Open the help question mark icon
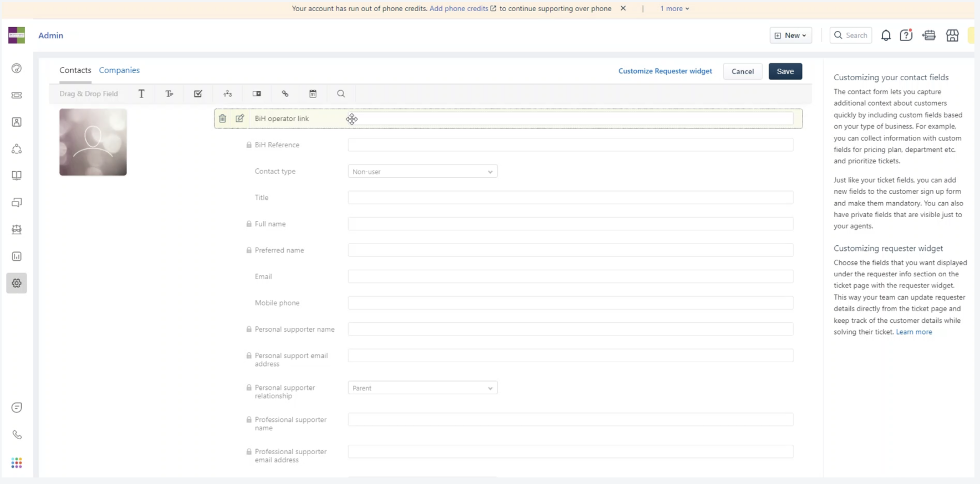The width and height of the screenshot is (980, 484). click(906, 35)
